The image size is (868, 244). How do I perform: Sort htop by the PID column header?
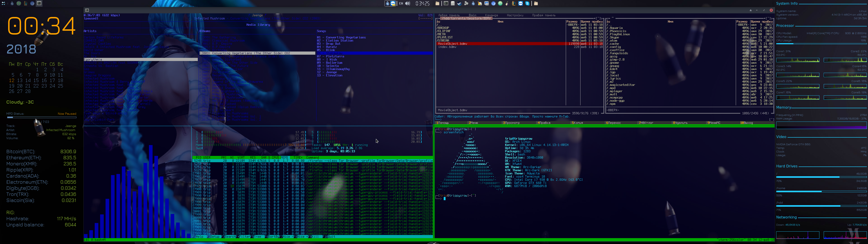tap(198, 157)
